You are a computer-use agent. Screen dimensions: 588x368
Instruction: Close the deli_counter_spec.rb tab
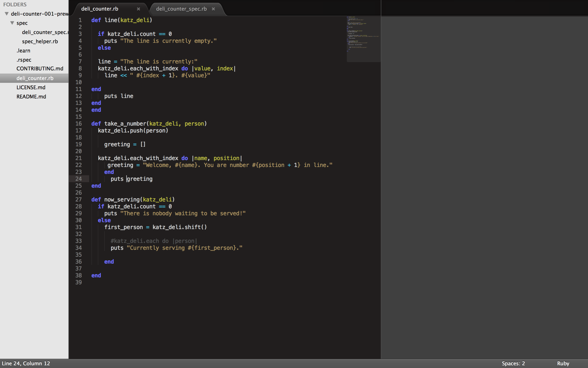(x=213, y=9)
